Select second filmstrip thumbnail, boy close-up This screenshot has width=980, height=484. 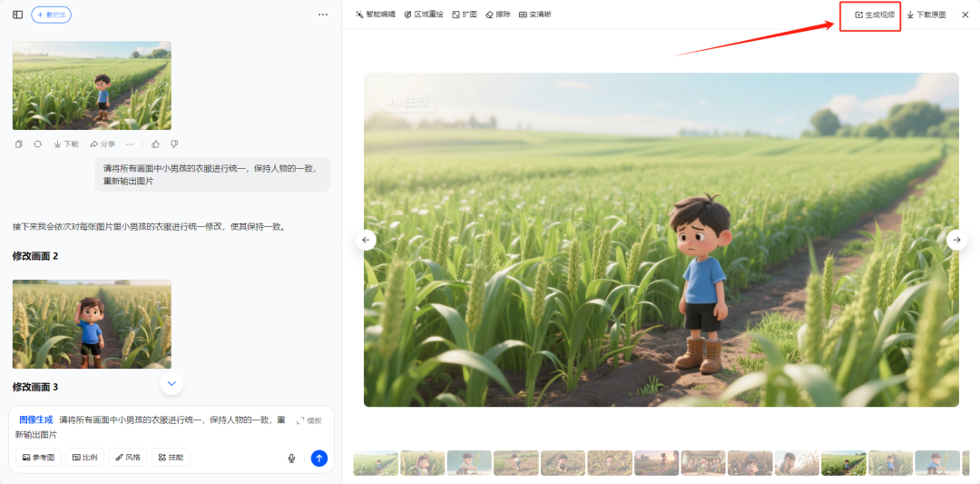click(x=423, y=463)
